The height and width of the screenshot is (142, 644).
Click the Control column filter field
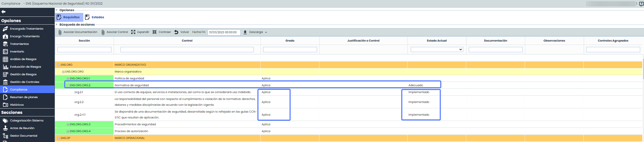[187, 49]
